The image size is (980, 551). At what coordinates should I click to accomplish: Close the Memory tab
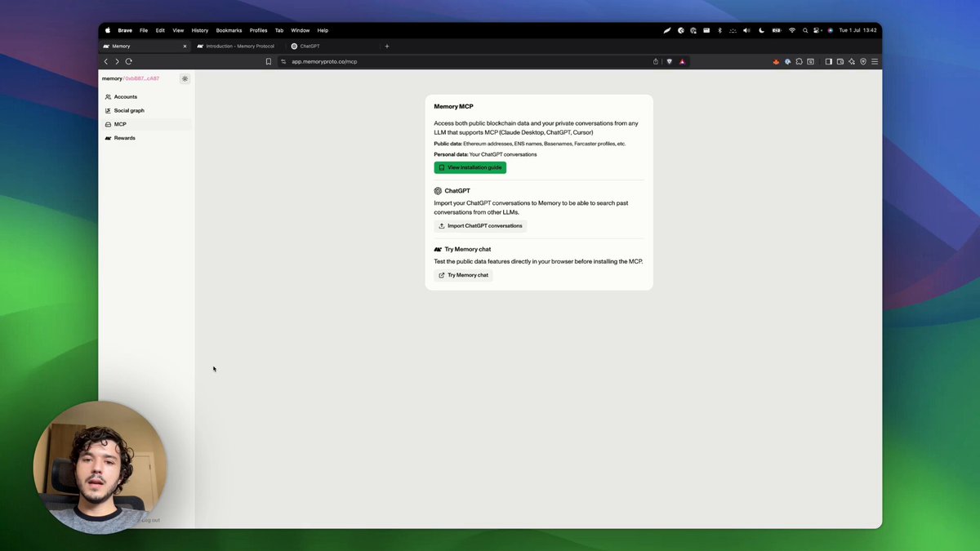185,47
